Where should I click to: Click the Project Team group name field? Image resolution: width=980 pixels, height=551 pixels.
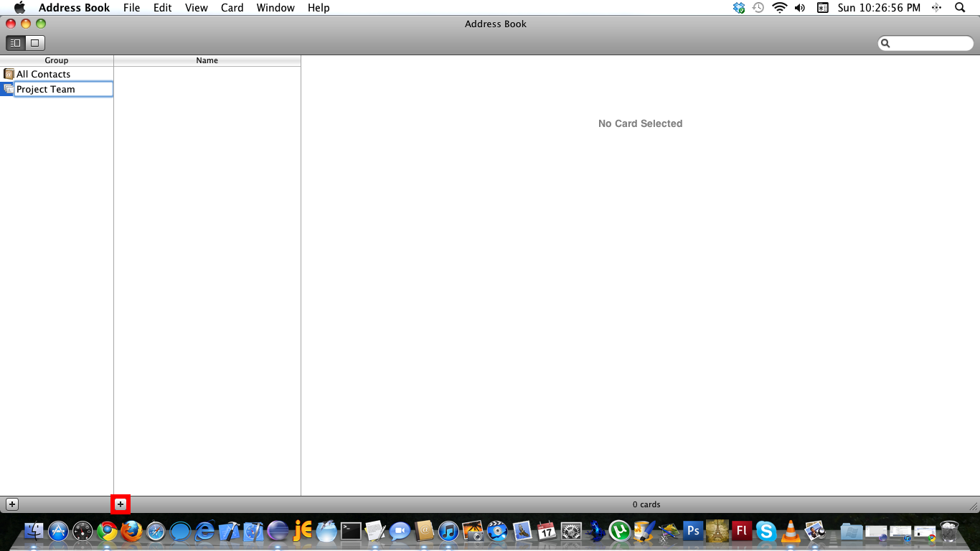click(x=63, y=89)
